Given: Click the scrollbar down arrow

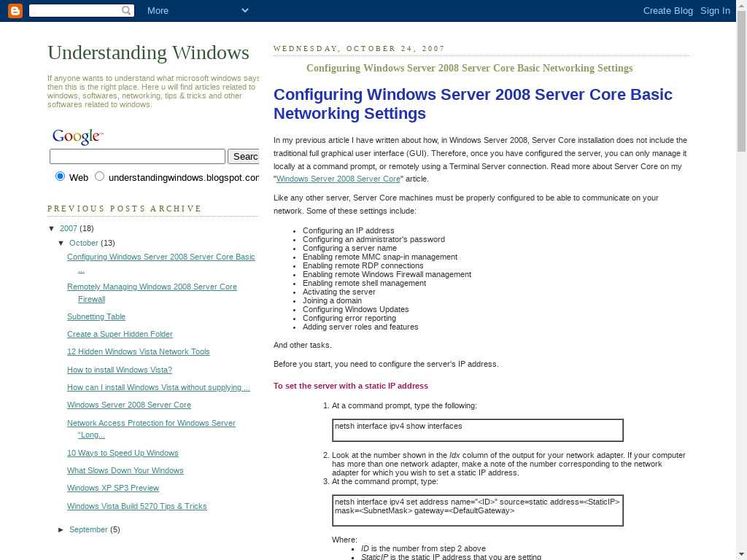Looking at the screenshot, I should [741, 553].
